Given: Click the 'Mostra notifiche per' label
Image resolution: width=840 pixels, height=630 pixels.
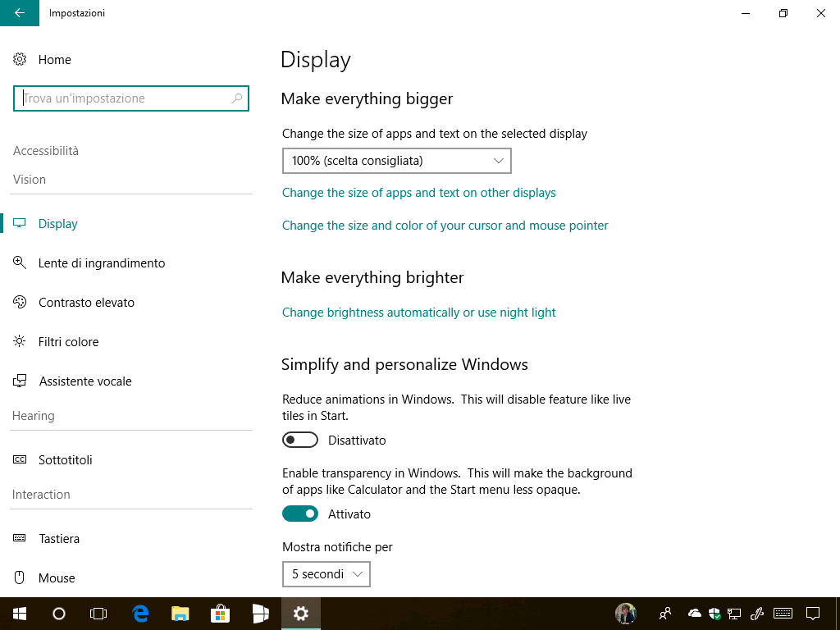Looking at the screenshot, I should pos(337,547).
